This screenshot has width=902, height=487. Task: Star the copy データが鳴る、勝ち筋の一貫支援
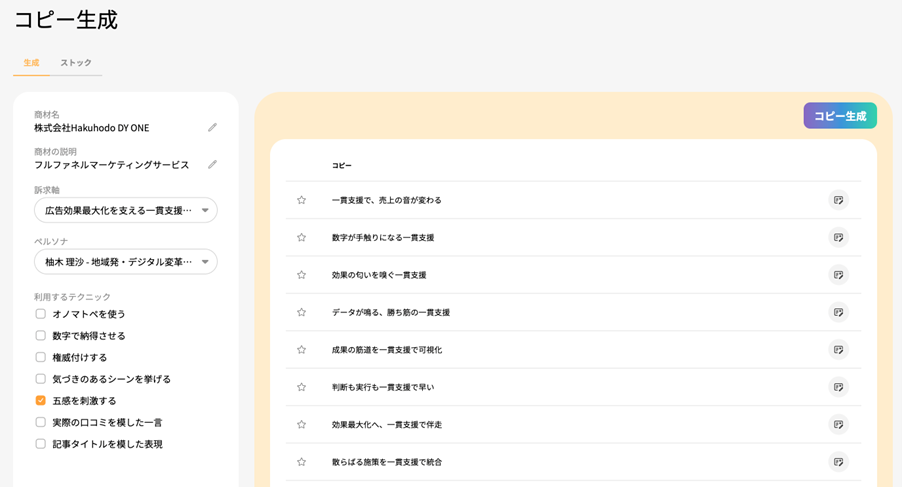pyautogui.click(x=301, y=312)
